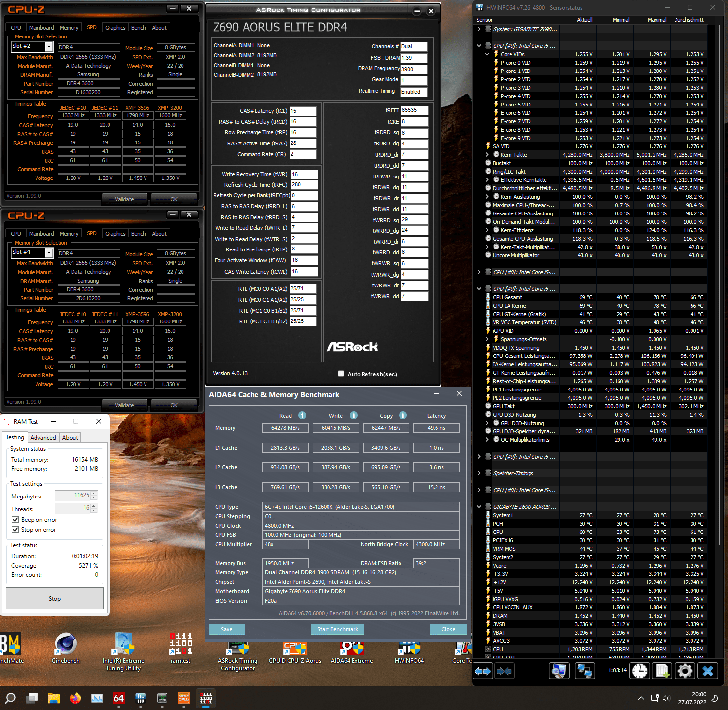
Task: Click the blue X icon in HWiNFO toolbar
Action: [708, 671]
